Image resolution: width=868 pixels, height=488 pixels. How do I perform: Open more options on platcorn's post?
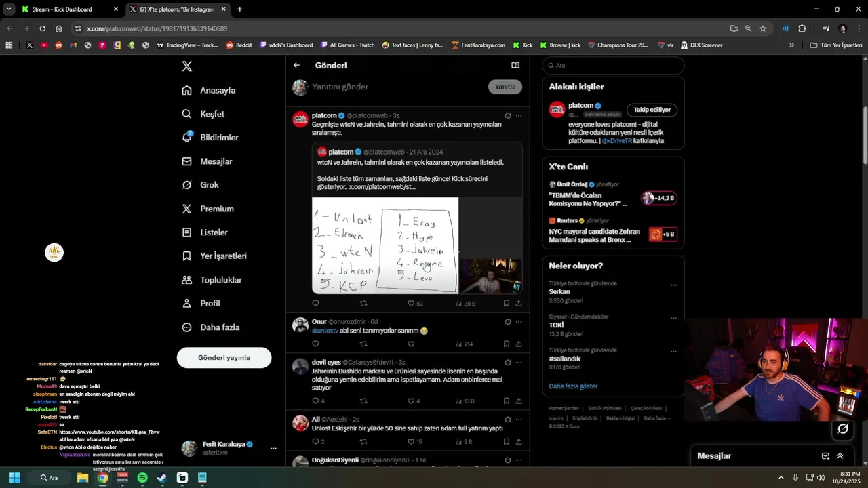(x=519, y=116)
